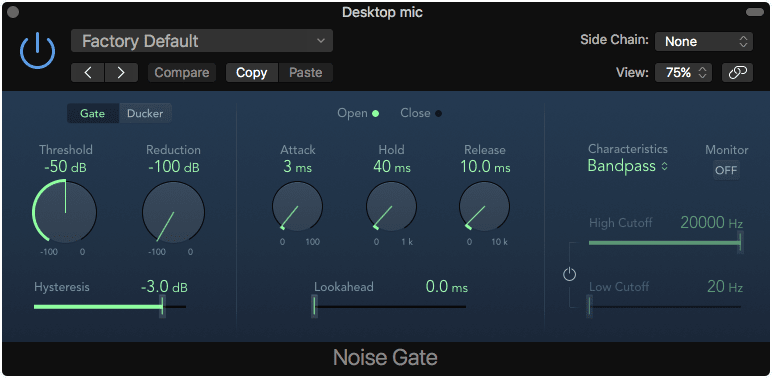Toggle the Monitor OFF button
Screen dimensions: 772x378
[x=726, y=170]
